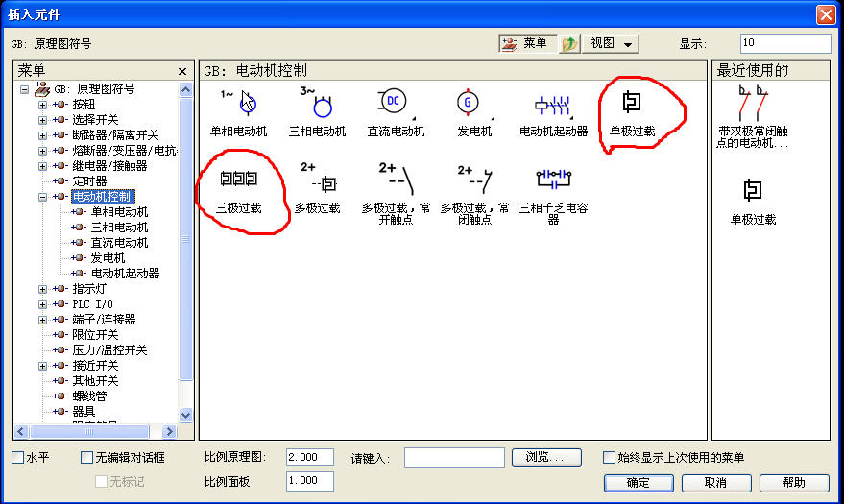Pick 单极过载 in recently used panel
This screenshot has width=844, height=504.
point(753,190)
